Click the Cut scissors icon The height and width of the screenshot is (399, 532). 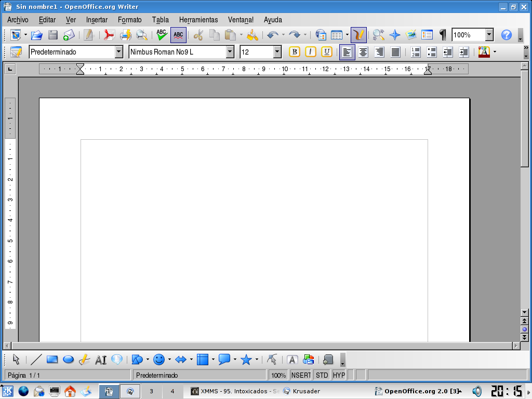pyautogui.click(x=198, y=35)
